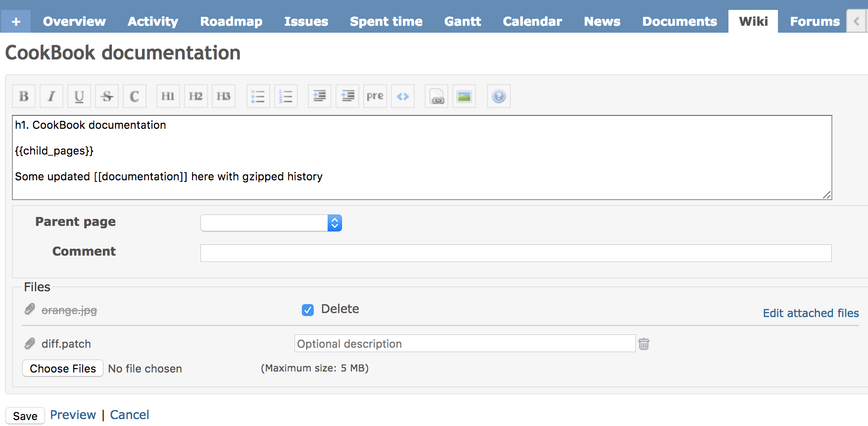Switch to the Issues tab
Viewport: 868px width, 426px height.
point(306,22)
